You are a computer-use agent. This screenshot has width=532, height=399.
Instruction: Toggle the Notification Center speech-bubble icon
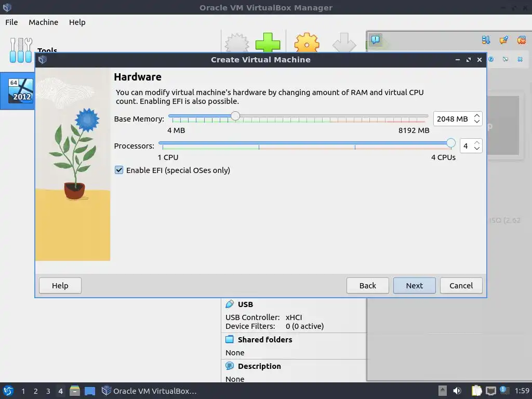(375, 39)
